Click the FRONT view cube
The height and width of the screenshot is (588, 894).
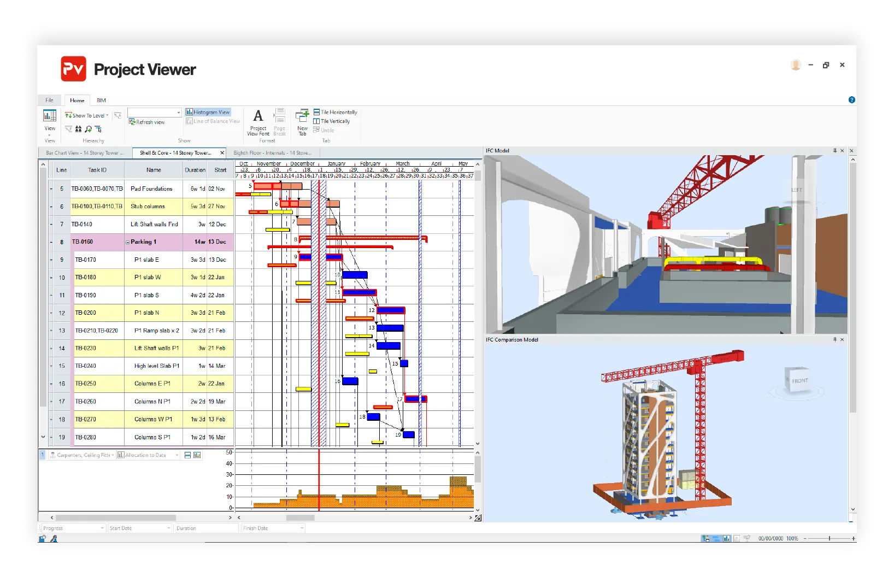coord(798,380)
